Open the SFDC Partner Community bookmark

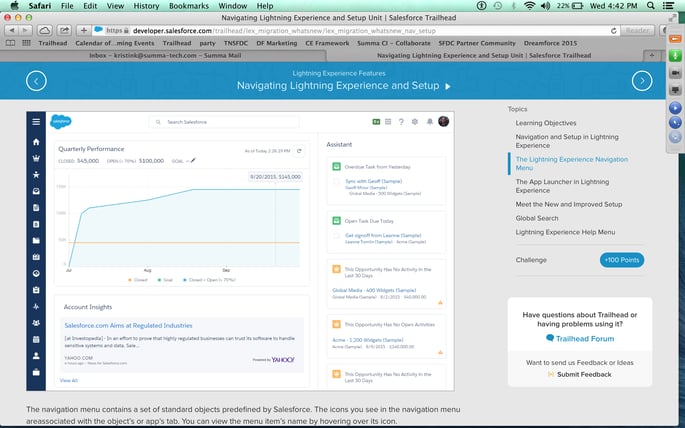477,43
